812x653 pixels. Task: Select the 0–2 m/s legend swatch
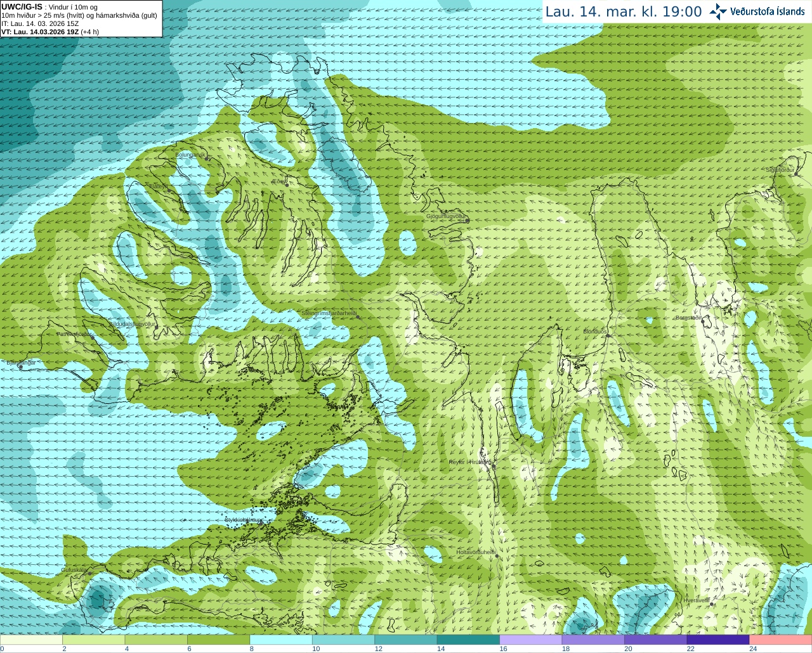[x=31, y=639]
